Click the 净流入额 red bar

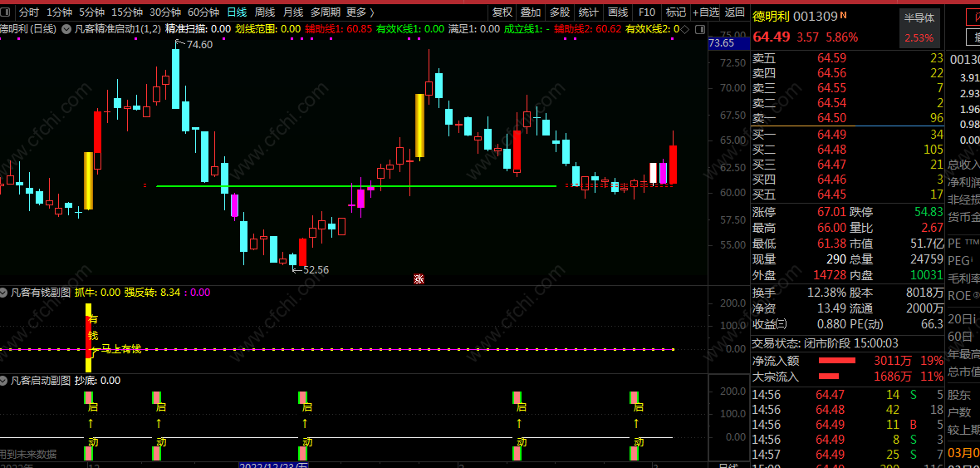pyautogui.click(x=837, y=361)
